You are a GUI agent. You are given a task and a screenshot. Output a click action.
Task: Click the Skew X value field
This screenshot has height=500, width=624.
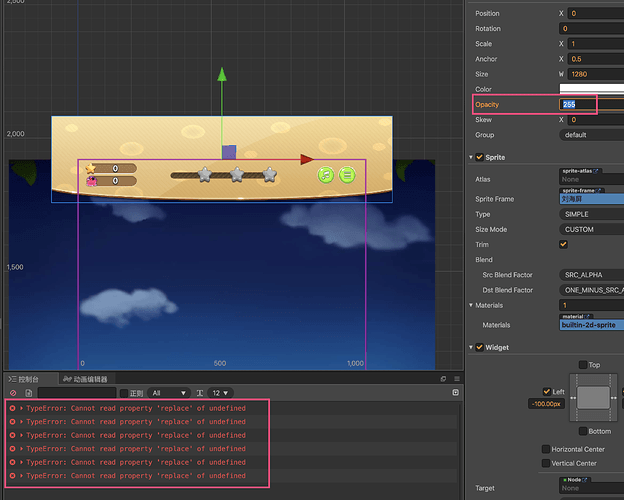coord(596,120)
